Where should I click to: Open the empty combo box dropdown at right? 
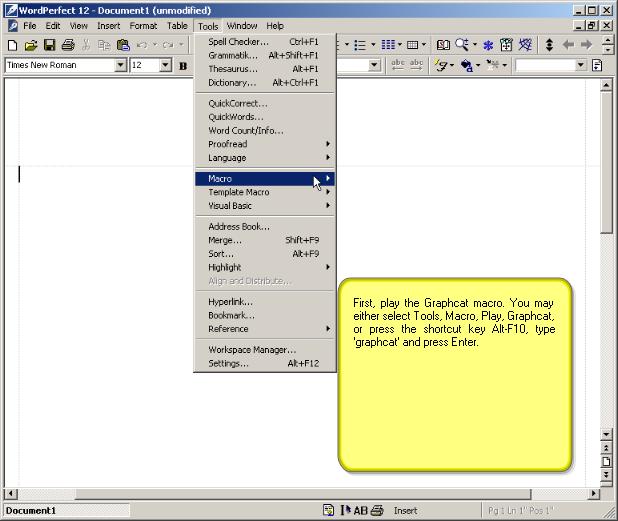pos(581,65)
